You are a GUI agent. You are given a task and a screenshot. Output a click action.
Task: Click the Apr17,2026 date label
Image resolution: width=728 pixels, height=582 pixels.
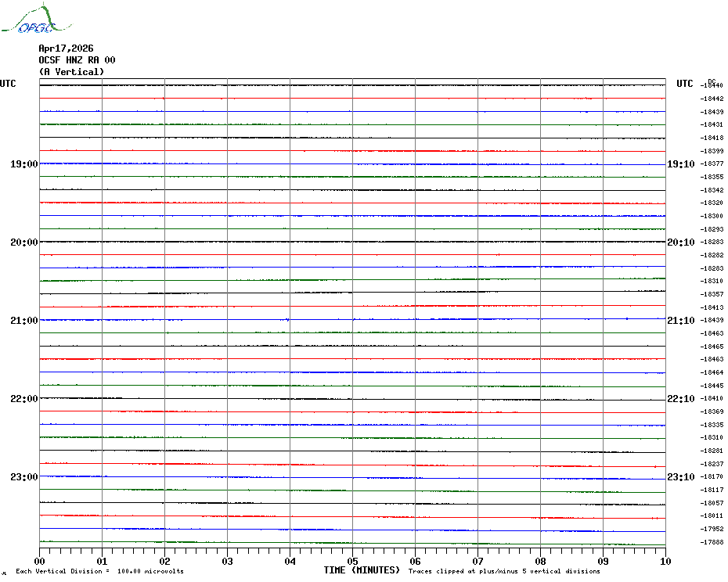pos(66,48)
